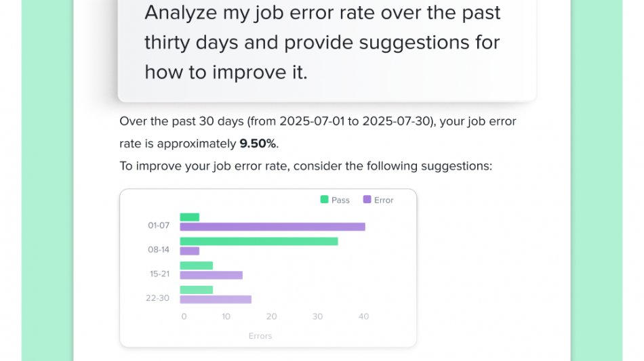
Task: Select the 08-14 purple Error bar
Action: click(190, 251)
